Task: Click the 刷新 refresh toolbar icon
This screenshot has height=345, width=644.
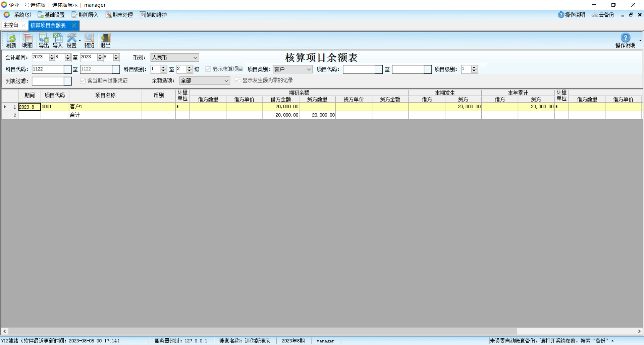Action: click(11, 40)
